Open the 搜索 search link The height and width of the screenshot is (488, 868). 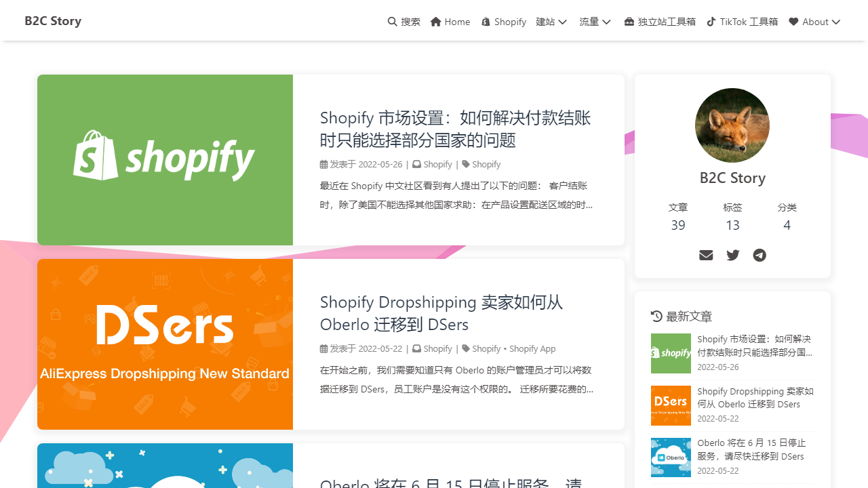point(404,22)
